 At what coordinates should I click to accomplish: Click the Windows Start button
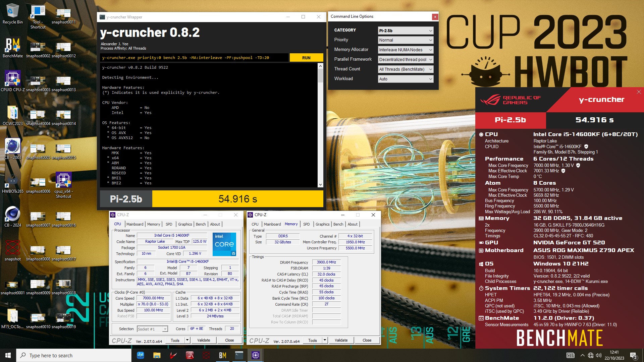click(x=8, y=355)
